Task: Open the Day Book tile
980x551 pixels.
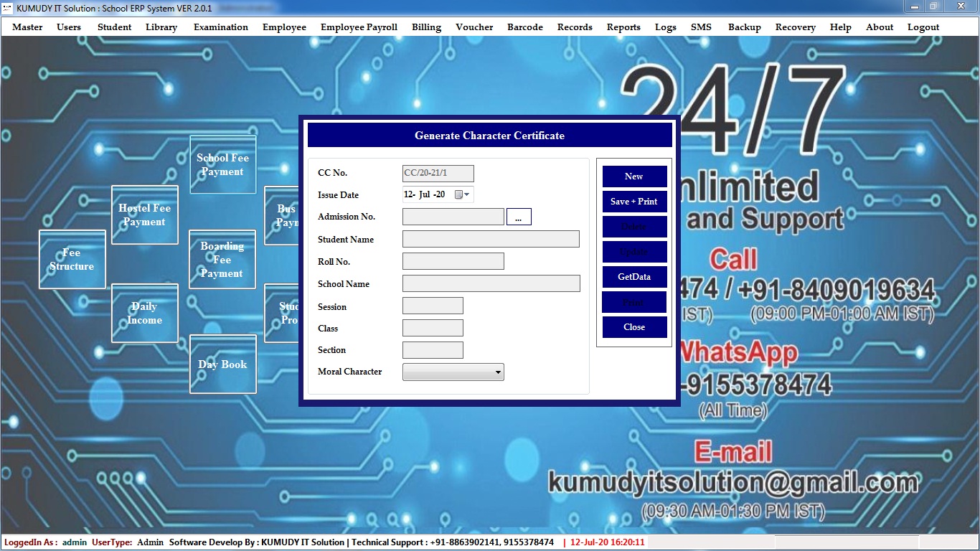Action: click(x=222, y=364)
